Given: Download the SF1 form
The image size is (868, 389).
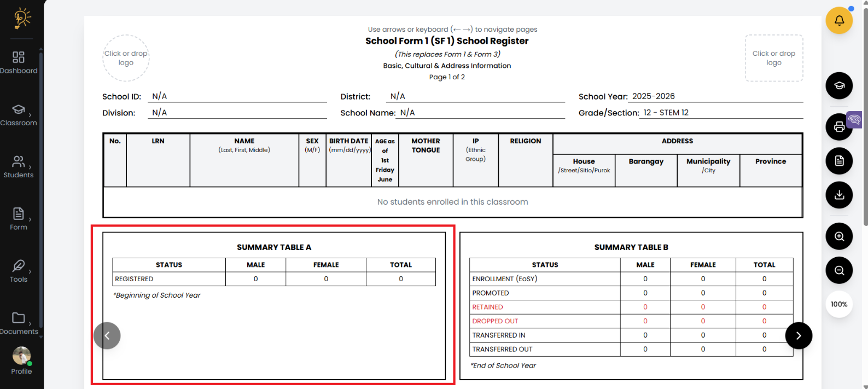Looking at the screenshot, I should (x=838, y=195).
